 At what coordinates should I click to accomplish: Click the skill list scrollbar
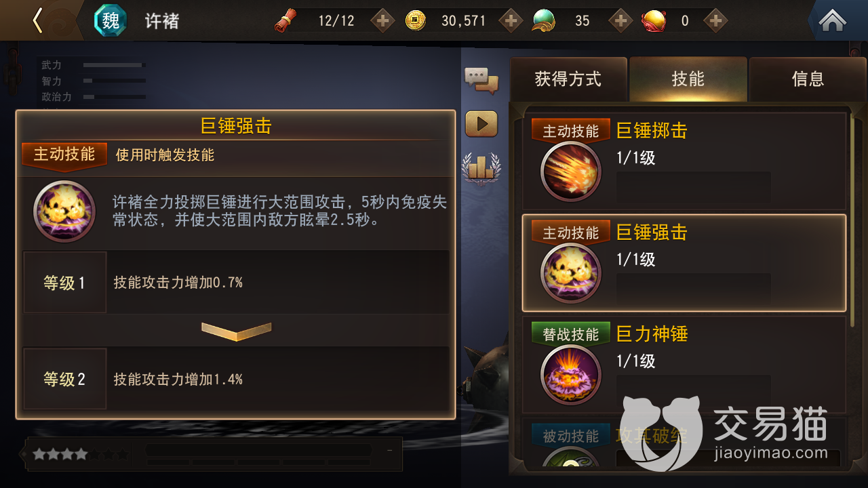tap(853, 163)
